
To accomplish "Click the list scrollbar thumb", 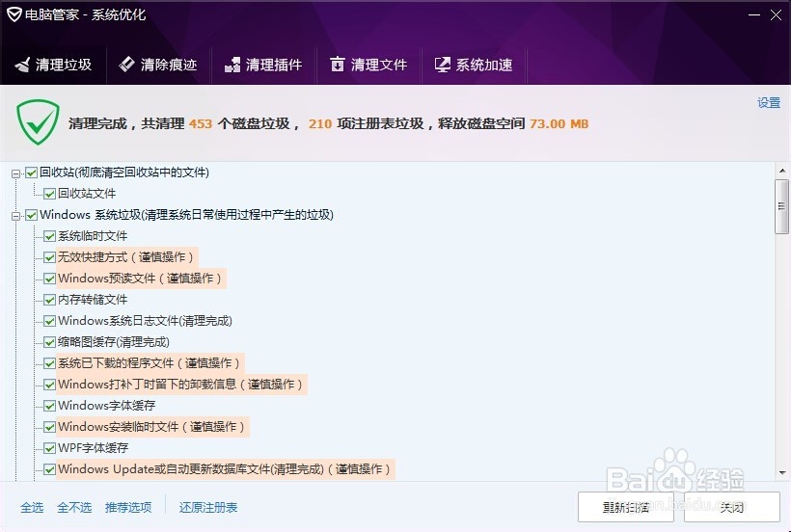I will [782, 206].
